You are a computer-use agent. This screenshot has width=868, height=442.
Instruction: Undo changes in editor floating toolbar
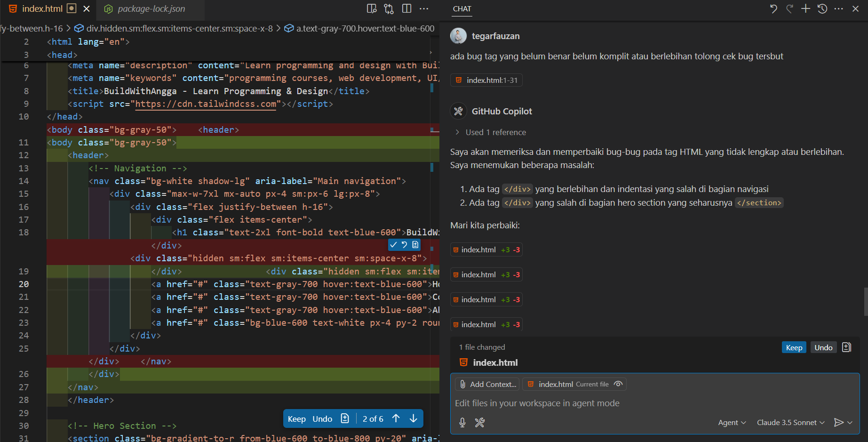322,419
